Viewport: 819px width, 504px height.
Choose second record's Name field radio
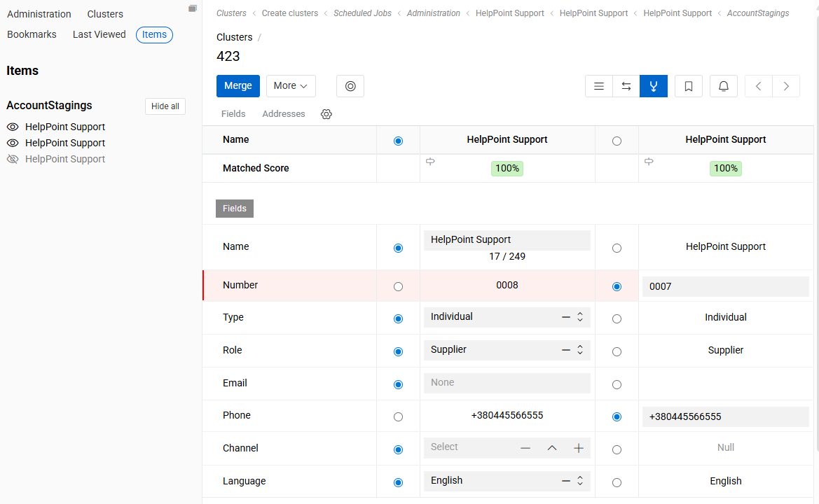pyautogui.click(x=617, y=248)
